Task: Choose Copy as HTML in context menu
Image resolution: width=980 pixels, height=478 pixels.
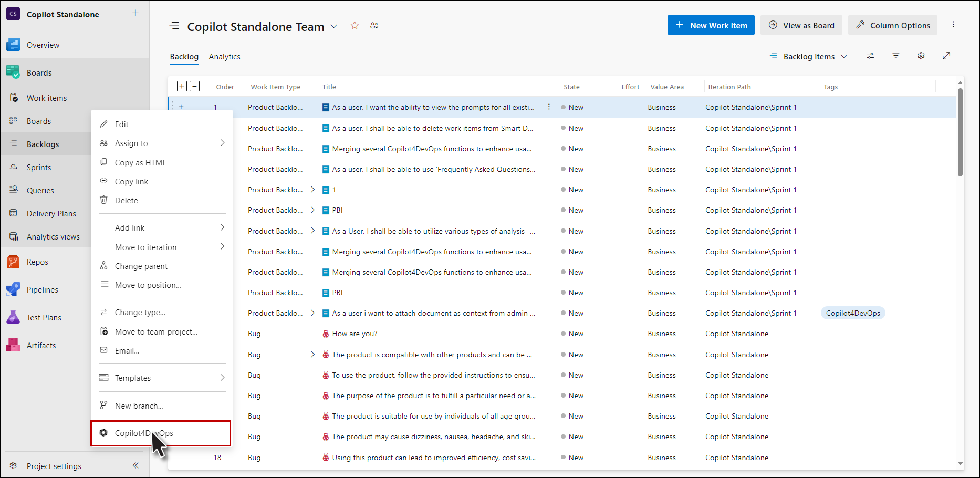Action: (162, 162)
